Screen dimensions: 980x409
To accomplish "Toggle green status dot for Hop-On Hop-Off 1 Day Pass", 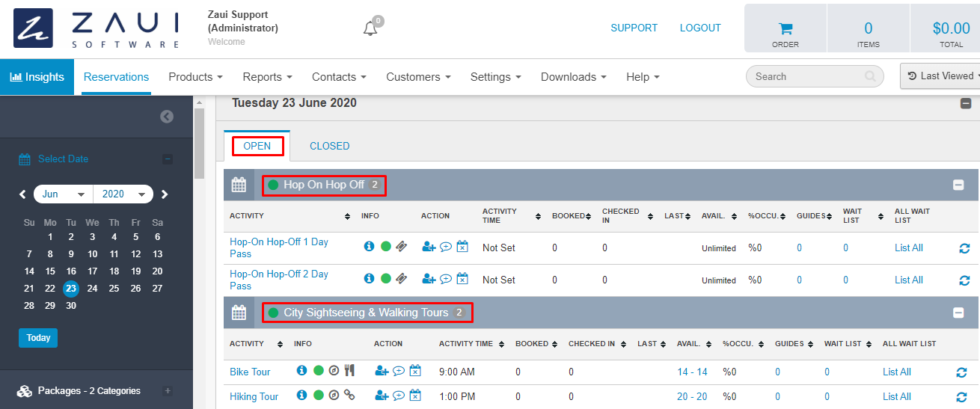I will (x=386, y=246).
